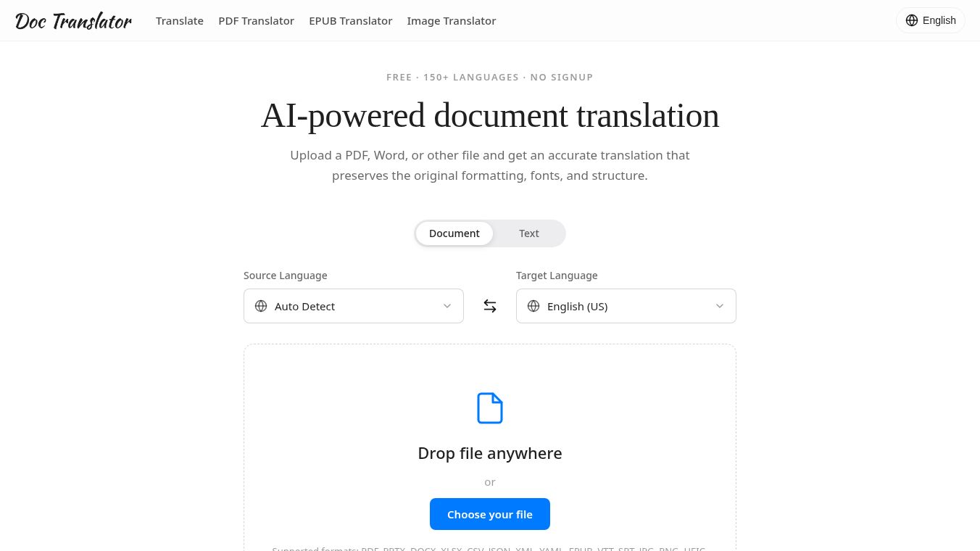980x551 pixels.
Task: Switch to the Text tab
Action: pos(529,233)
